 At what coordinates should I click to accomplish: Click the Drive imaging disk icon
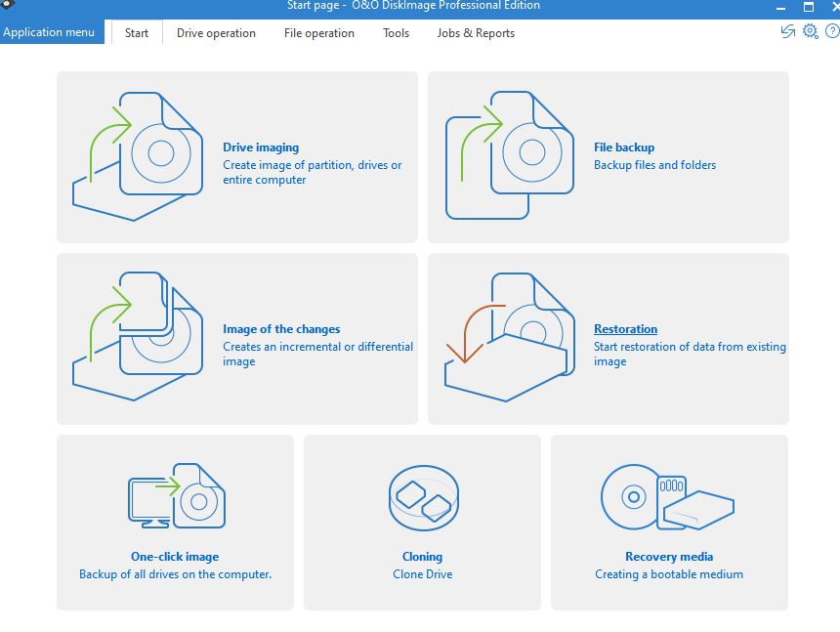[x=138, y=156]
